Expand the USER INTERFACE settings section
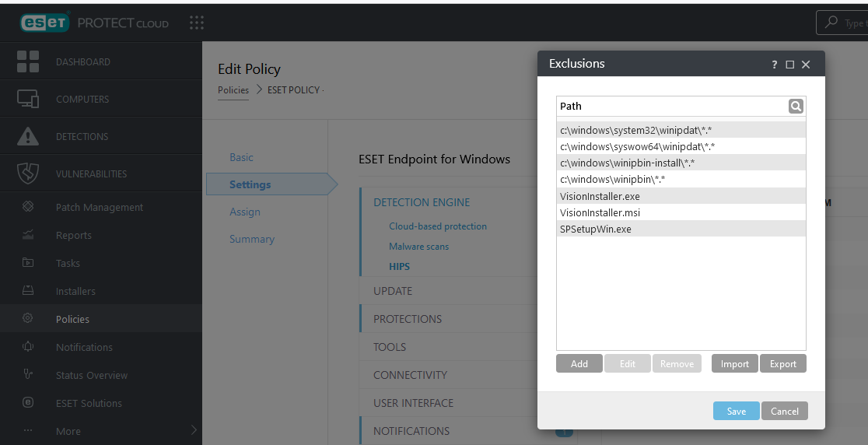The height and width of the screenshot is (445, 868). pos(414,403)
